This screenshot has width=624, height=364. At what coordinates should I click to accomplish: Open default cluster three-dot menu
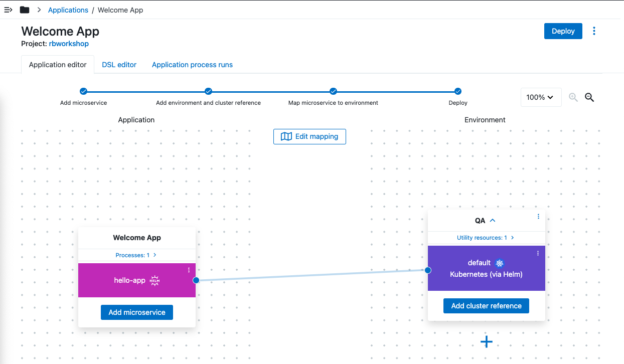(538, 253)
